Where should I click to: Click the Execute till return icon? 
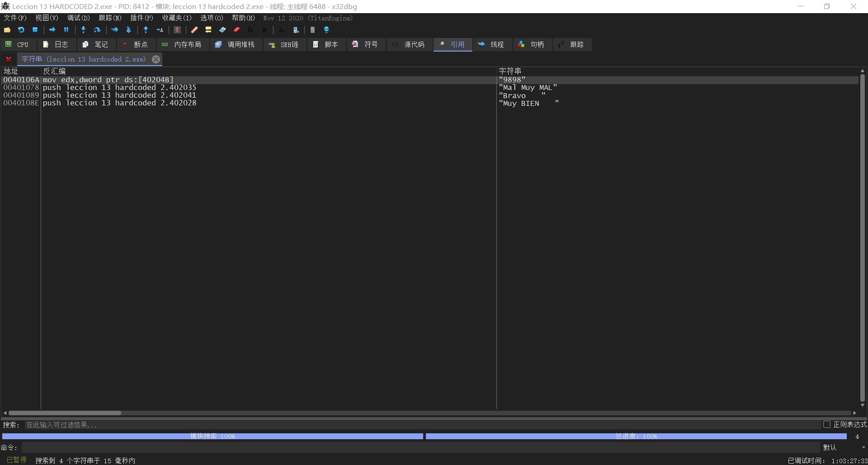click(x=146, y=30)
